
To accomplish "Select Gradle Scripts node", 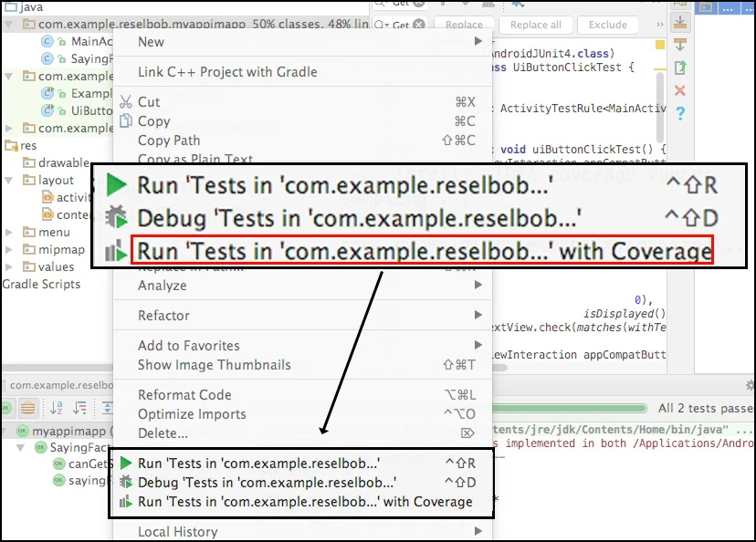I will pos(41,285).
